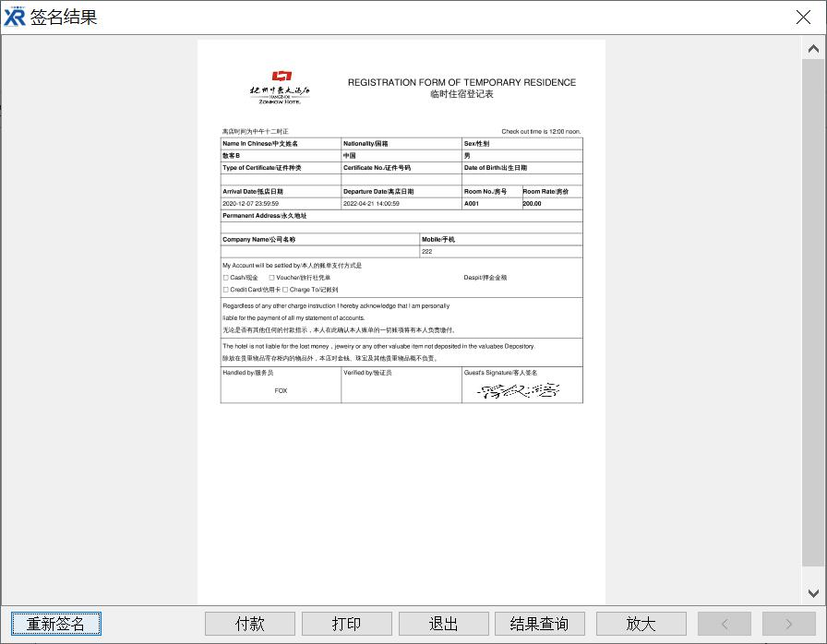Click the 打印 print button

tap(346, 624)
